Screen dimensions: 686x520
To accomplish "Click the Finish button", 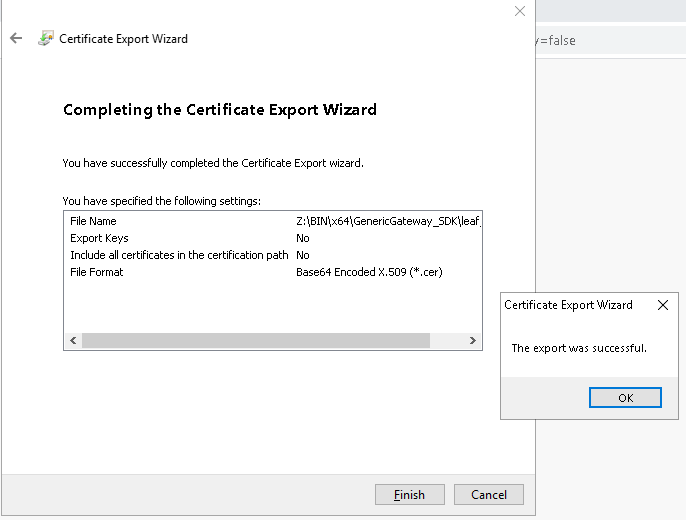I will pos(409,495).
